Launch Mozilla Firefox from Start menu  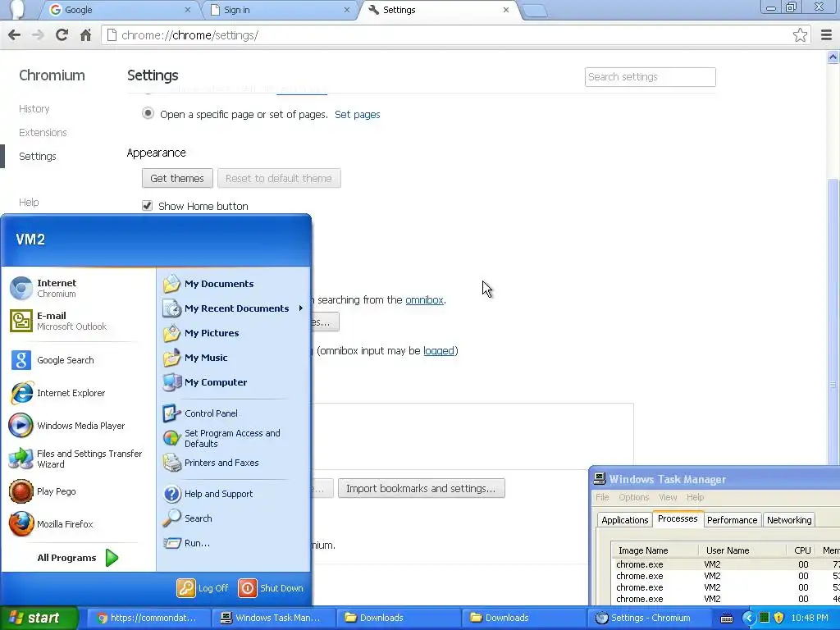click(78, 524)
